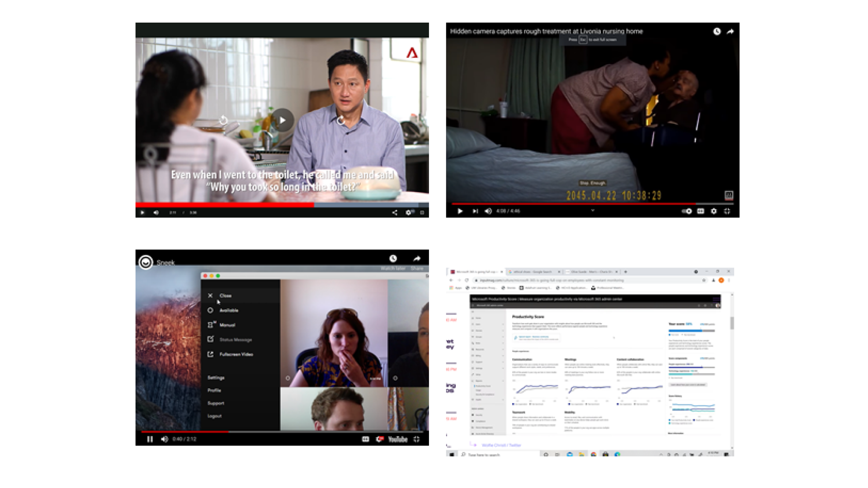Click share arrow on nursing home video

tap(730, 31)
